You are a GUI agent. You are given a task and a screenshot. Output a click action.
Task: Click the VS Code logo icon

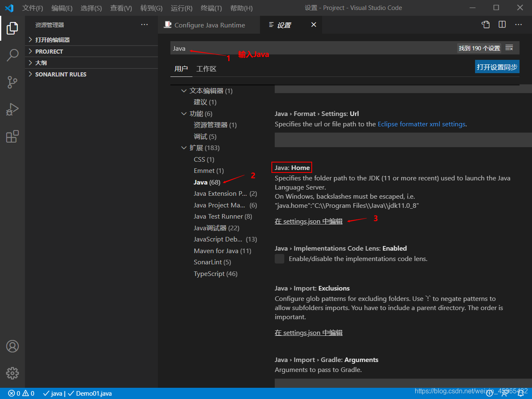pos(9,8)
